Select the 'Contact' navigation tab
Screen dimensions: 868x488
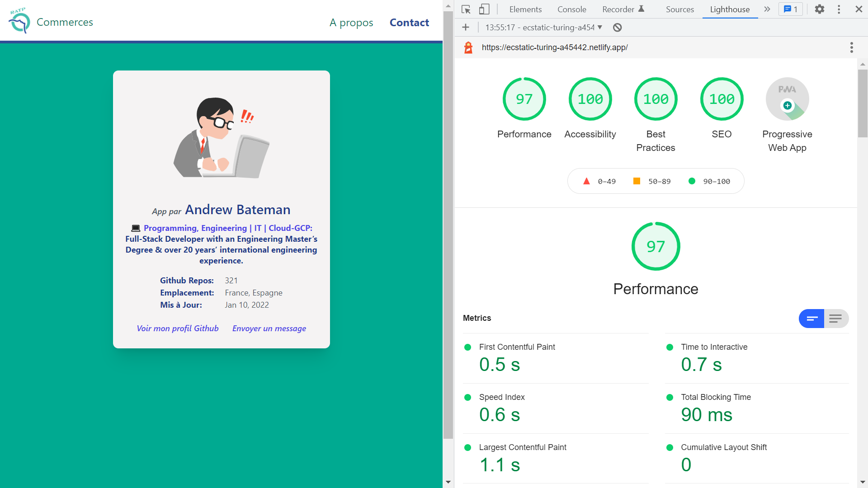pyautogui.click(x=409, y=22)
